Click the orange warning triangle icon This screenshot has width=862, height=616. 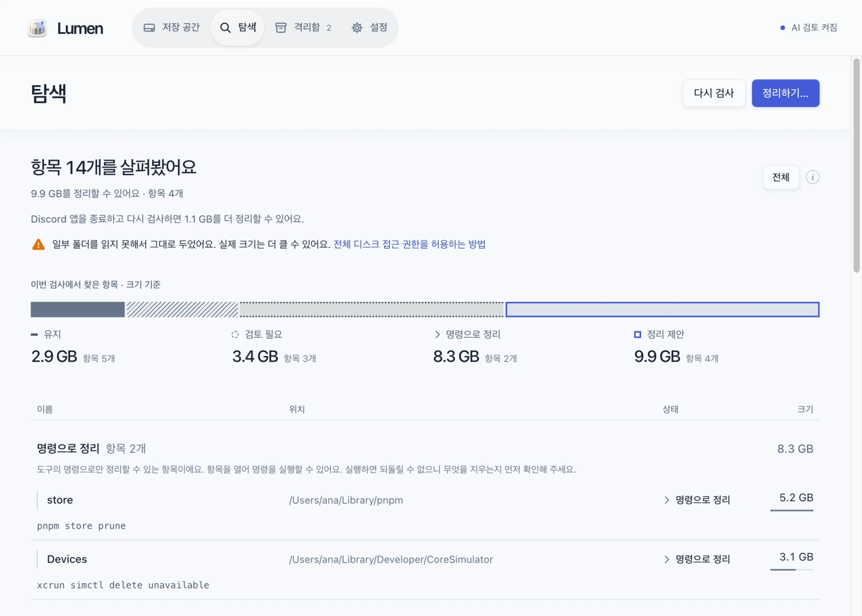[38, 245]
